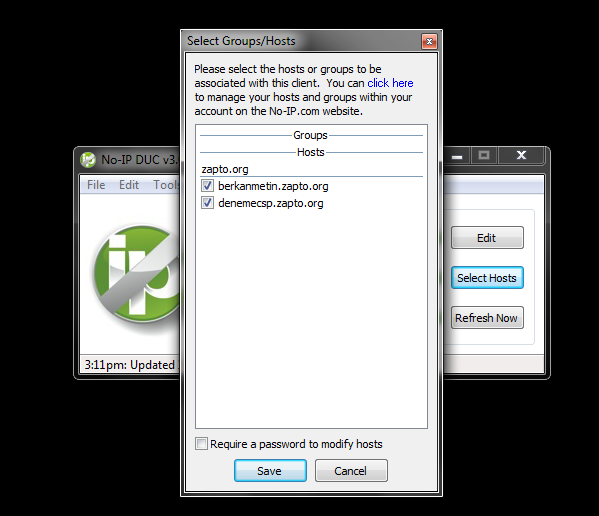This screenshot has width=599, height=516.
Task: Maximize the No-IP DUC window
Action: 484,155
